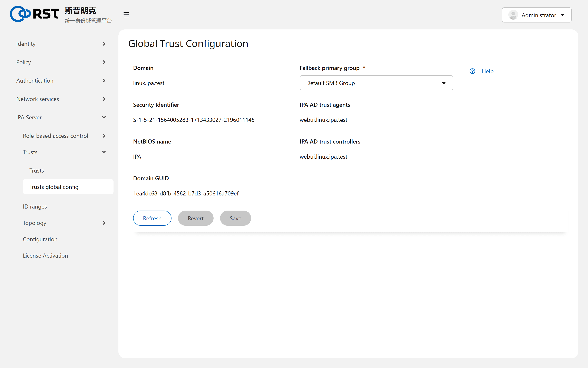588x368 pixels.
Task: Select Trusts global config item
Action: [68, 187]
